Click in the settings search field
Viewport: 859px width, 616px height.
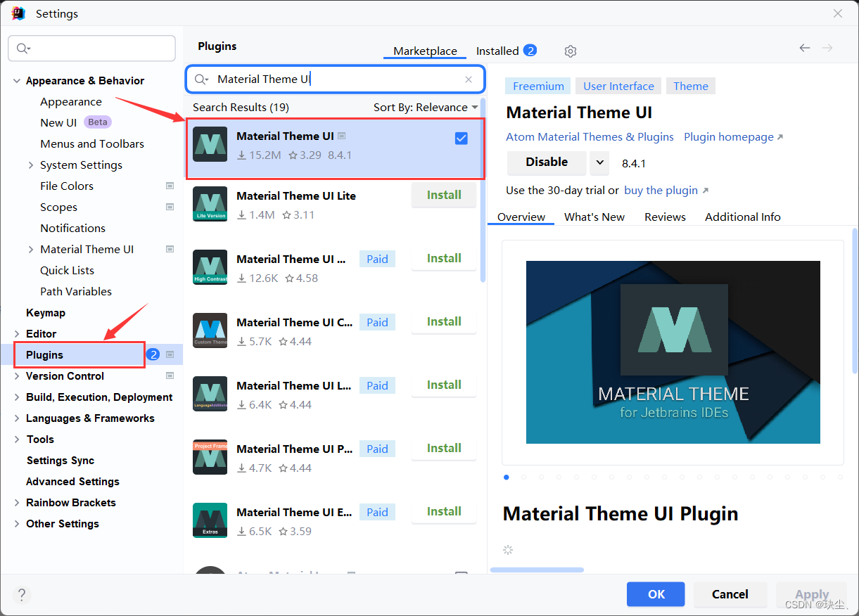[91, 49]
